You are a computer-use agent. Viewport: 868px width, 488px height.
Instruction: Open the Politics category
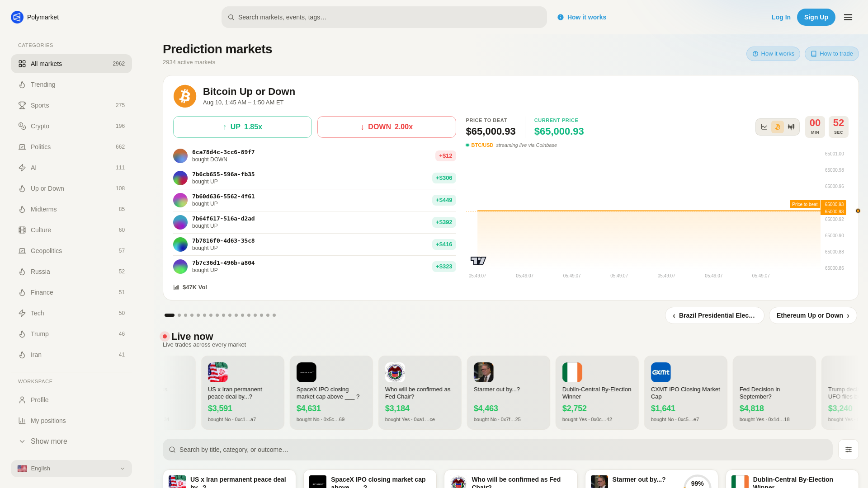click(x=71, y=147)
